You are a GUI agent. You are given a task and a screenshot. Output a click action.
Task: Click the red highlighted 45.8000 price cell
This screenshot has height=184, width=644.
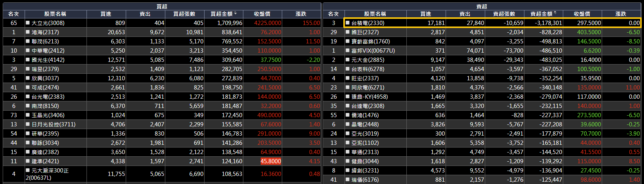tap(271, 161)
